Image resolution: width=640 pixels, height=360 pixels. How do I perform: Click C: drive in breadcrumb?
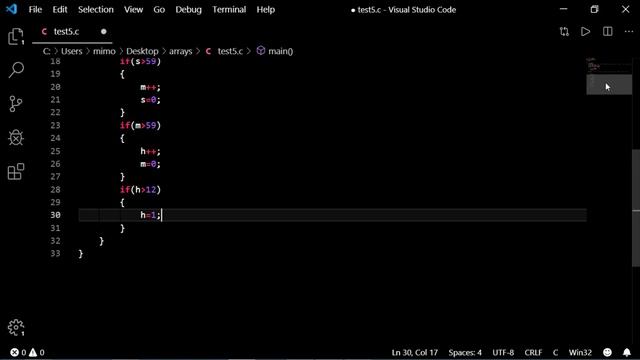47,51
